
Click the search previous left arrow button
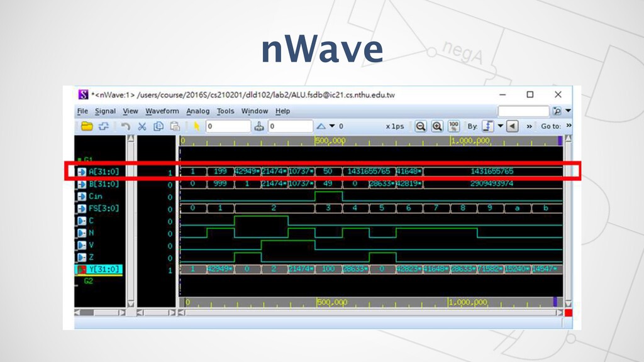point(512,126)
